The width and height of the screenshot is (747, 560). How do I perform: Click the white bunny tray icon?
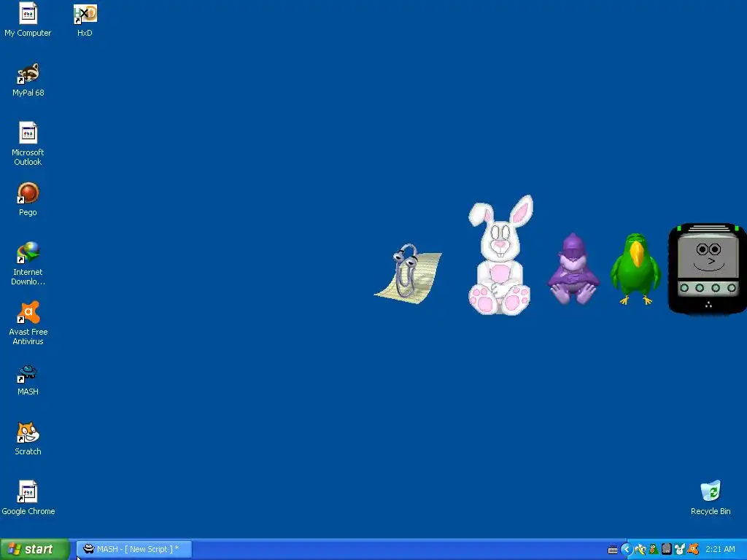click(680, 550)
